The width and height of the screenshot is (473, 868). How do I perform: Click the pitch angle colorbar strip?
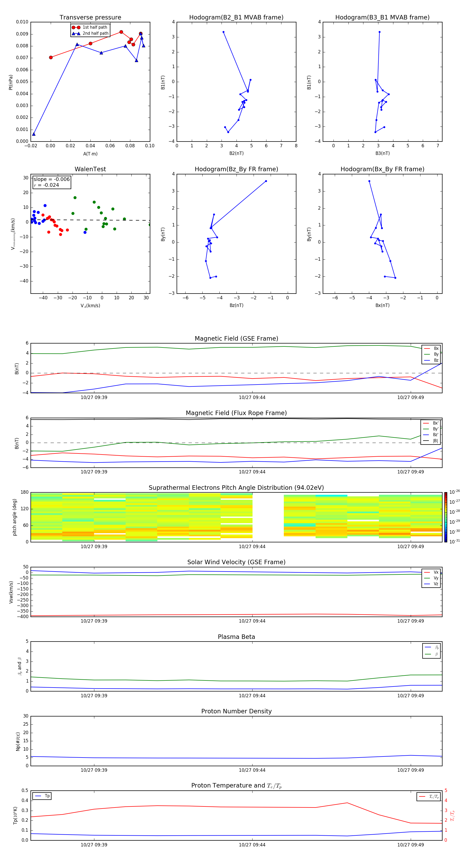coord(446,517)
